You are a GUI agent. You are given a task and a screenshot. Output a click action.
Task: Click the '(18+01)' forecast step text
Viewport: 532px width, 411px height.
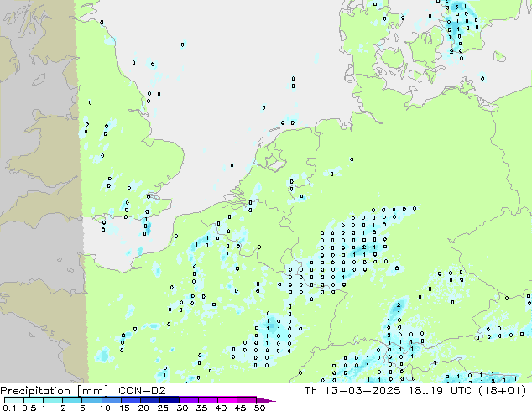tap(502, 391)
